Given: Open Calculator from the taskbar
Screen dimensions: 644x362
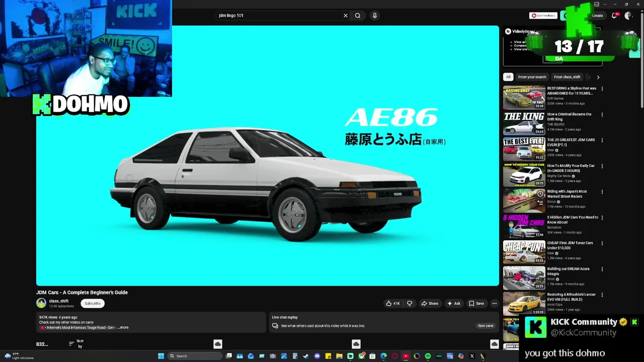Looking at the screenshot, I should (295, 356).
